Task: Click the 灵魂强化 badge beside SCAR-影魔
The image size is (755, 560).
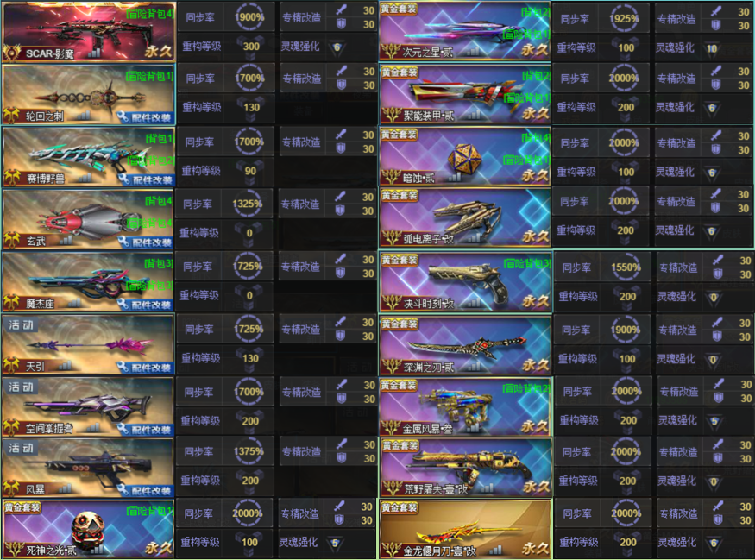Action: [x=337, y=47]
